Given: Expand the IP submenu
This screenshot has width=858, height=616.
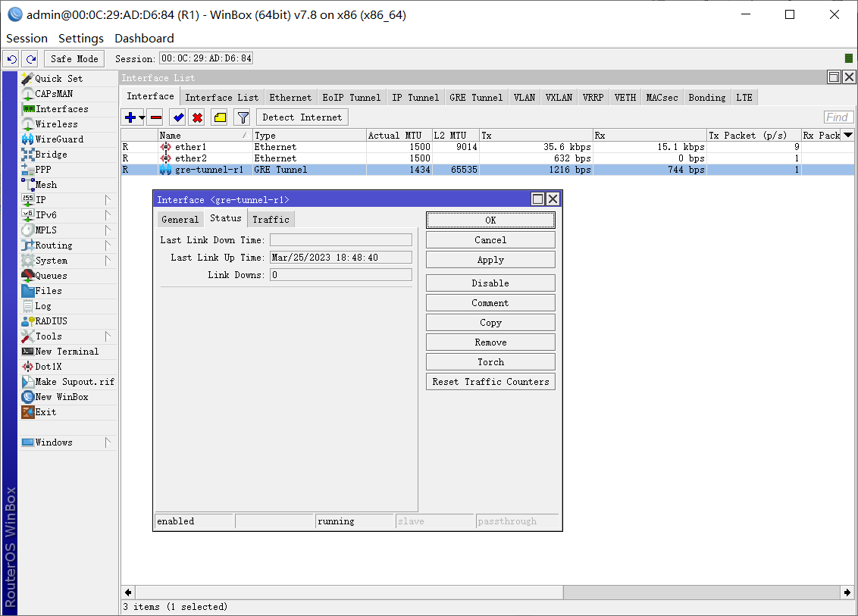Looking at the screenshot, I should coord(69,200).
